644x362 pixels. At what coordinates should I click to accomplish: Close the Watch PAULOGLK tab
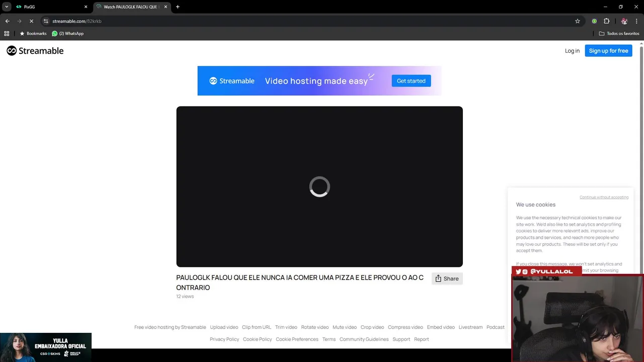click(x=166, y=7)
